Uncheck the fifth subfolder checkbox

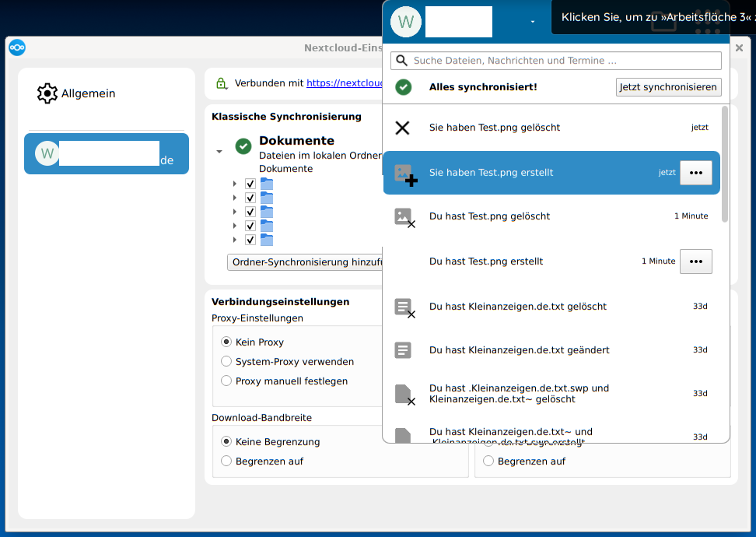(250, 240)
